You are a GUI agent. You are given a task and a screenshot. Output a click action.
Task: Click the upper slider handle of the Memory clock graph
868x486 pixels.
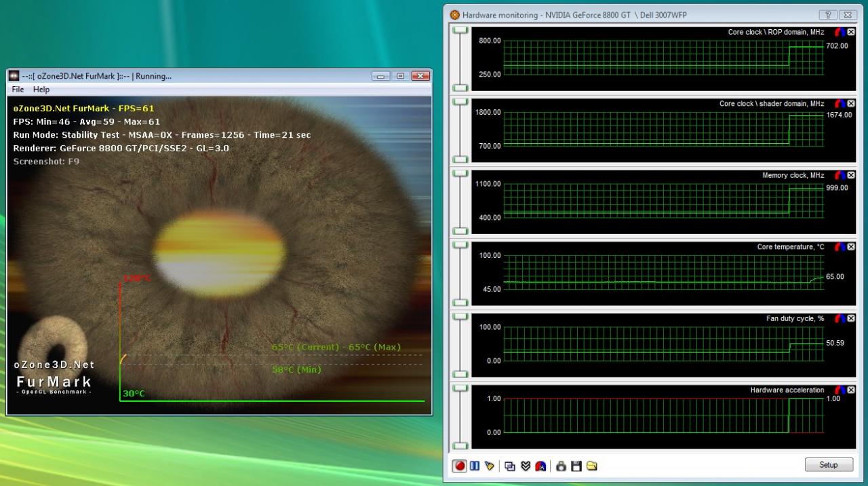click(461, 173)
